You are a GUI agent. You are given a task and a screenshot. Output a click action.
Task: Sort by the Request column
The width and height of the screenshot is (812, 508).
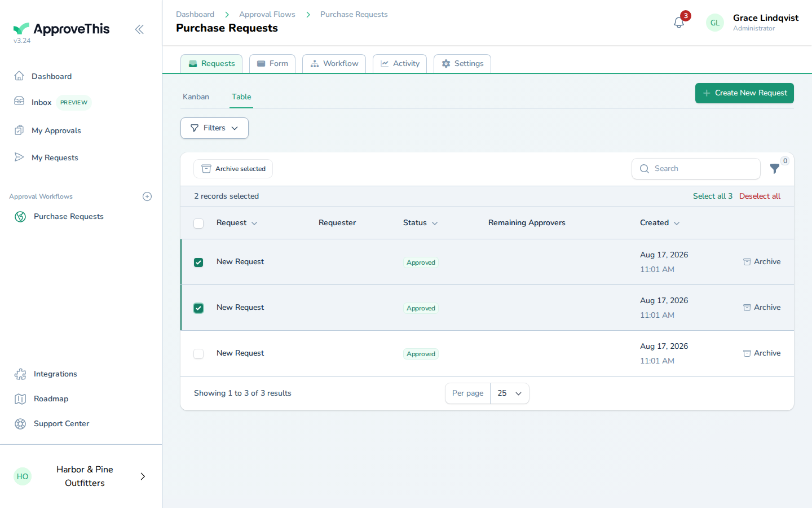[x=237, y=223]
